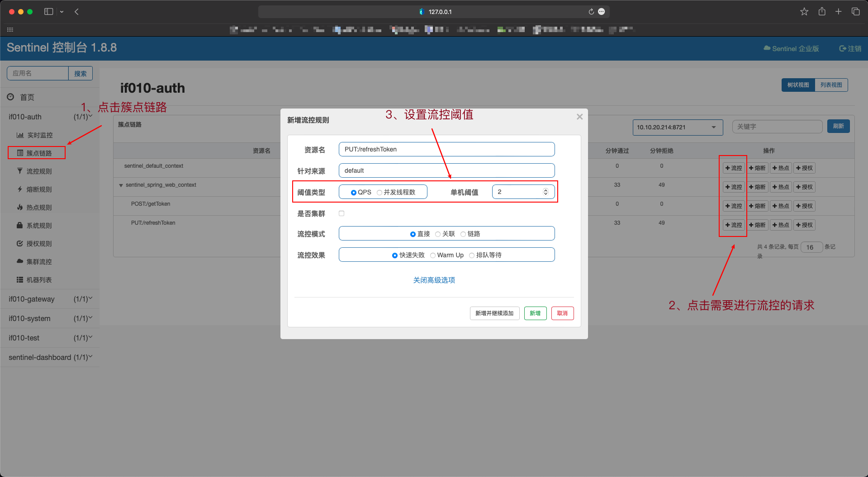Click the browser bookmark star icon
The image size is (868, 477).
tap(804, 12)
